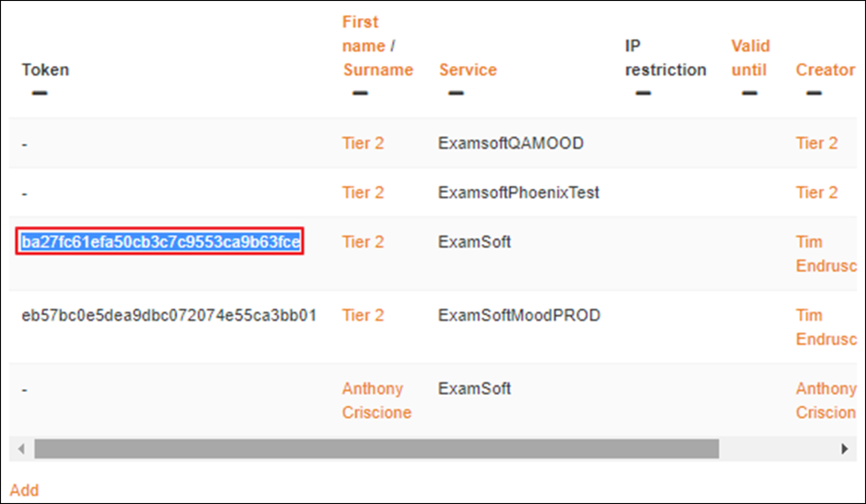Sort the table by First name
This screenshot has height=504, width=866.
tap(364, 34)
